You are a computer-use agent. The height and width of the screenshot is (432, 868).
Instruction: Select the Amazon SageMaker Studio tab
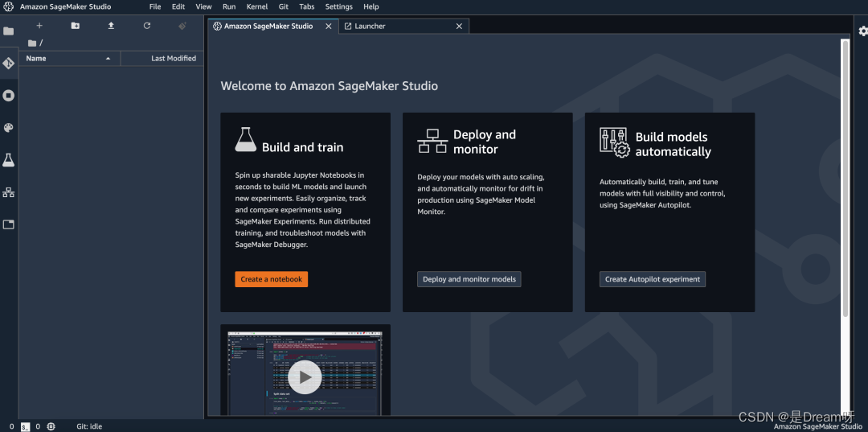click(x=273, y=26)
